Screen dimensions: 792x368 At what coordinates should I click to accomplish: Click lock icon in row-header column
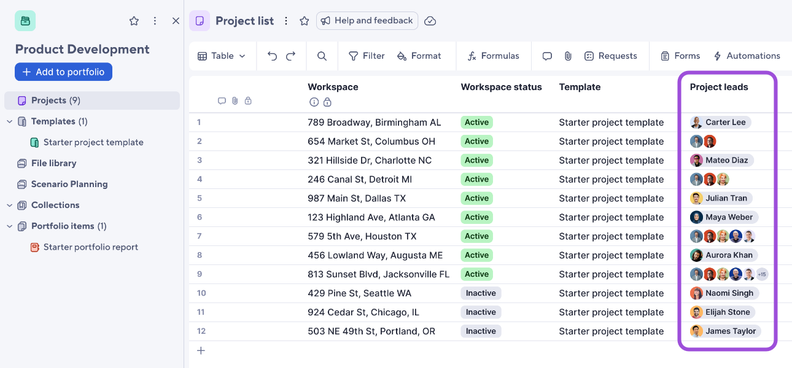(x=248, y=101)
